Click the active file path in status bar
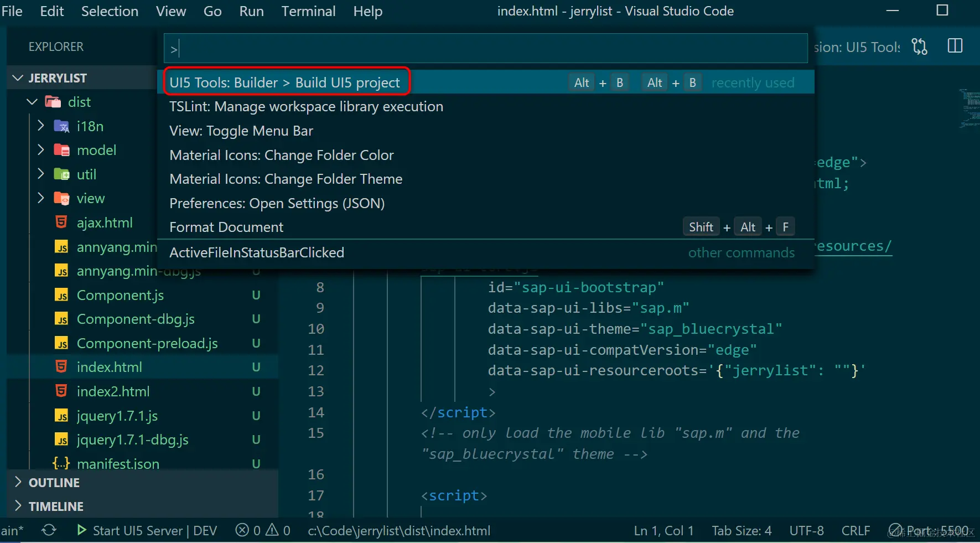 [399, 530]
